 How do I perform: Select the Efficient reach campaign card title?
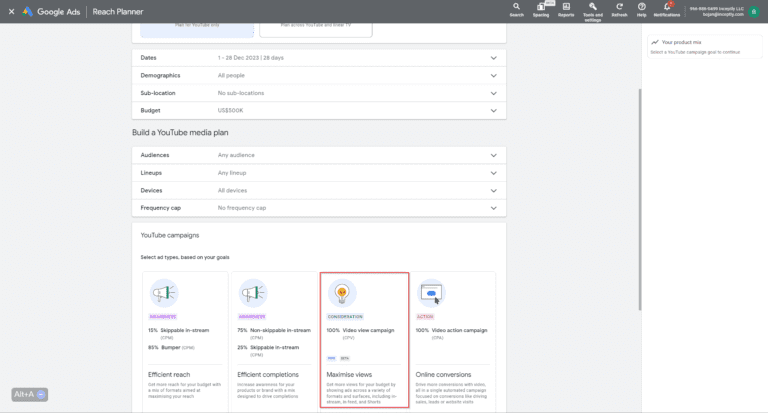tap(169, 374)
